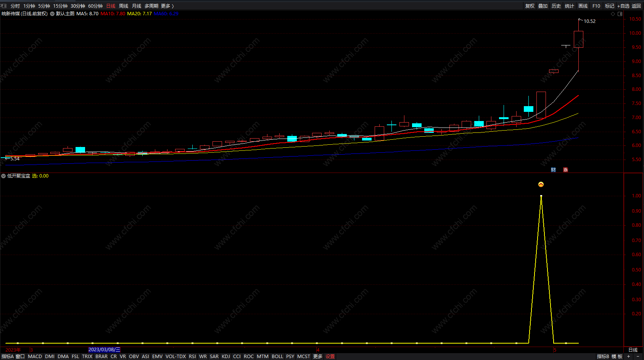Image resolution: width=644 pixels, height=360 pixels.
Task: Select the 月线 monthly chart tab
Action: (137, 6)
